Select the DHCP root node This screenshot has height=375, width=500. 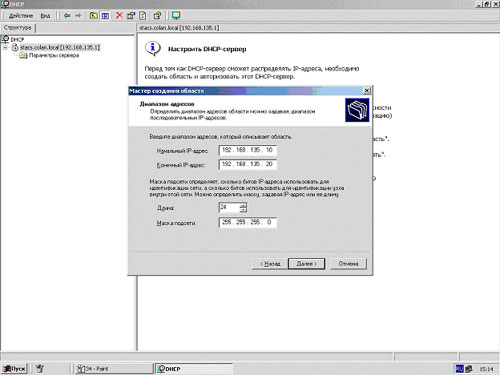click(x=17, y=39)
